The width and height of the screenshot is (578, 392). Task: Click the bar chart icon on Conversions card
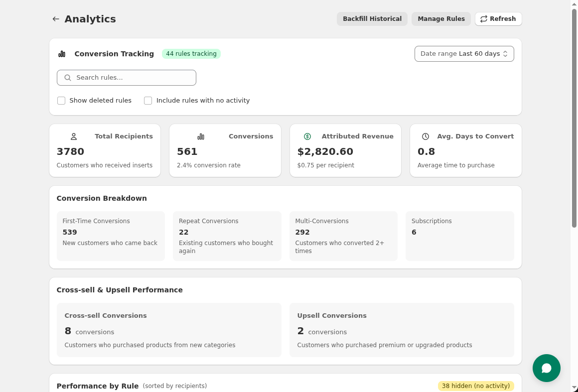[x=201, y=135]
